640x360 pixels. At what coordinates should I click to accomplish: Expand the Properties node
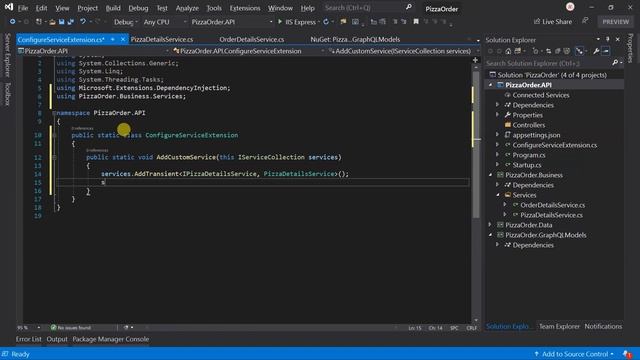click(498, 115)
